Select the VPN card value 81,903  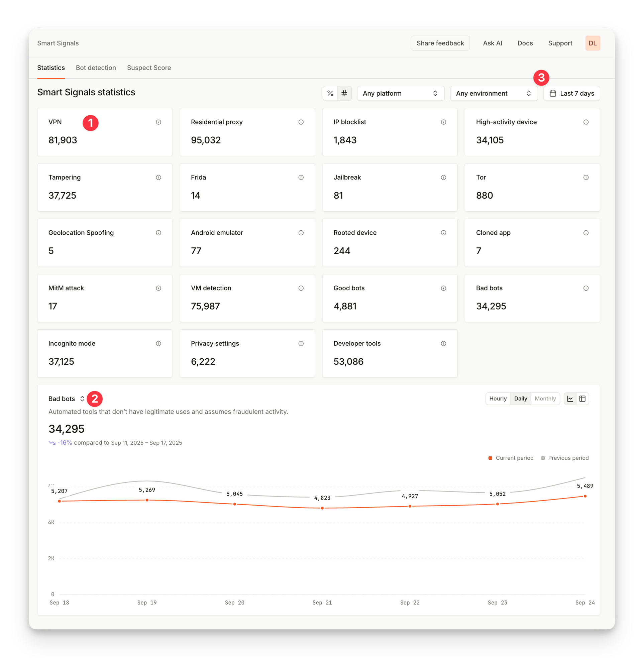coord(63,140)
